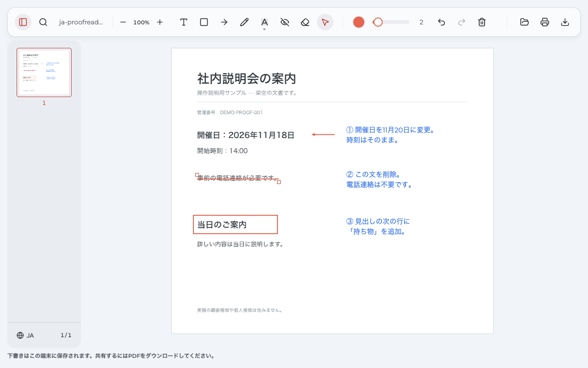The height and width of the screenshot is (368, 588).
Task: Click the 100% zoom level value
Action: click(x=141, y=22)
